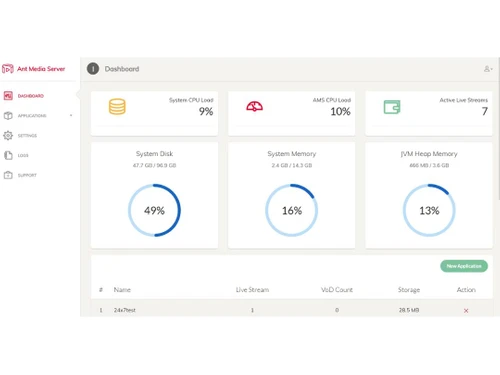Delete the 24x7test application with red X
Viewport: 500px width, 375px height.
(x=466, y=311)
